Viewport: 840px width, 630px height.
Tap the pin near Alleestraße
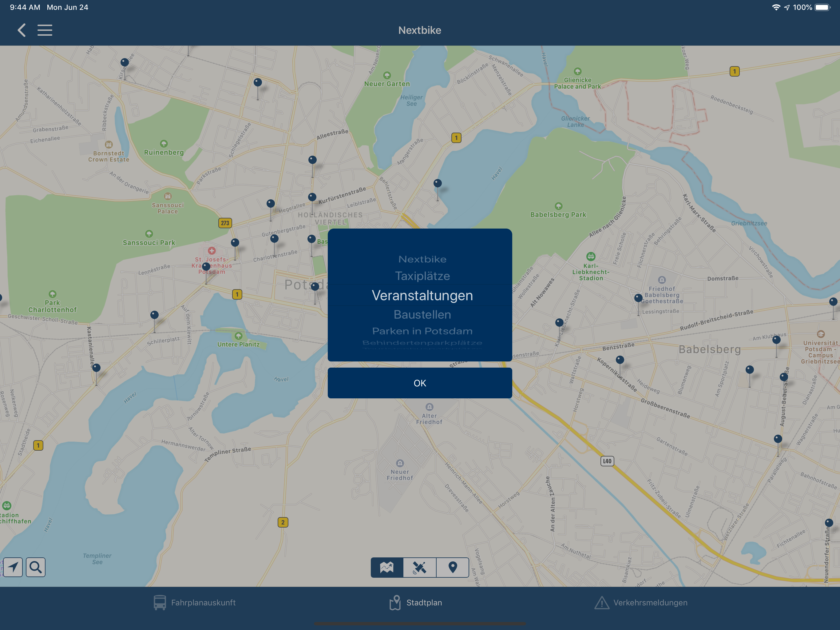click(x=312, y=160)
